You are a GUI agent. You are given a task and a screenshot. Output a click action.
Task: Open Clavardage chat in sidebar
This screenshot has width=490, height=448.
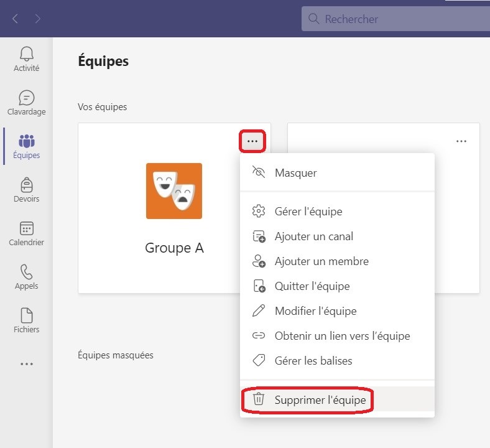point(26,103)
